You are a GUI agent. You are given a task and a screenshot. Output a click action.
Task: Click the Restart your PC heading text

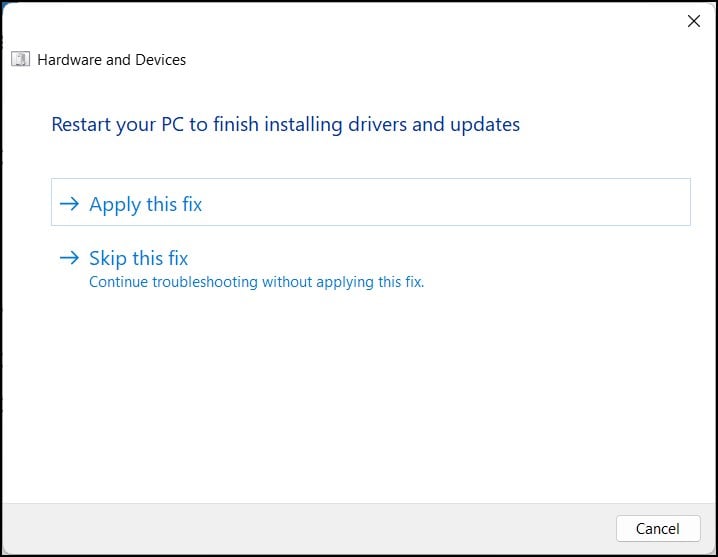(x=285, y=125)
